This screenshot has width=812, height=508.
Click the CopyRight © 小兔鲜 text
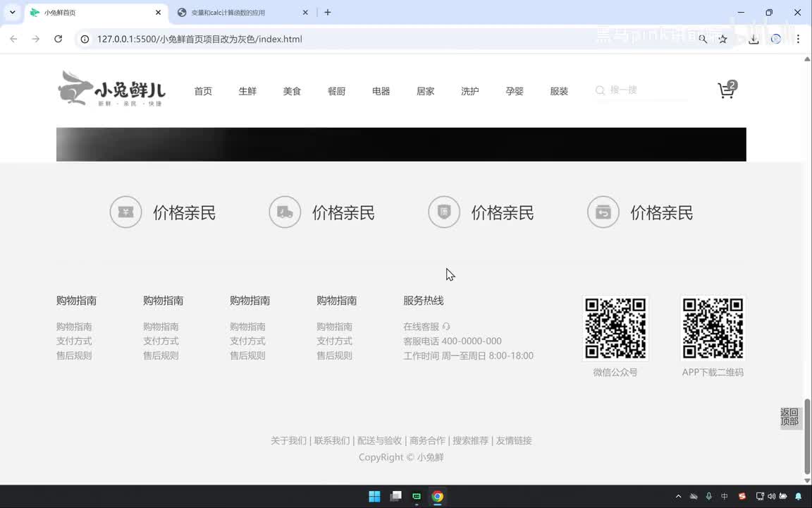pos(401,457)
